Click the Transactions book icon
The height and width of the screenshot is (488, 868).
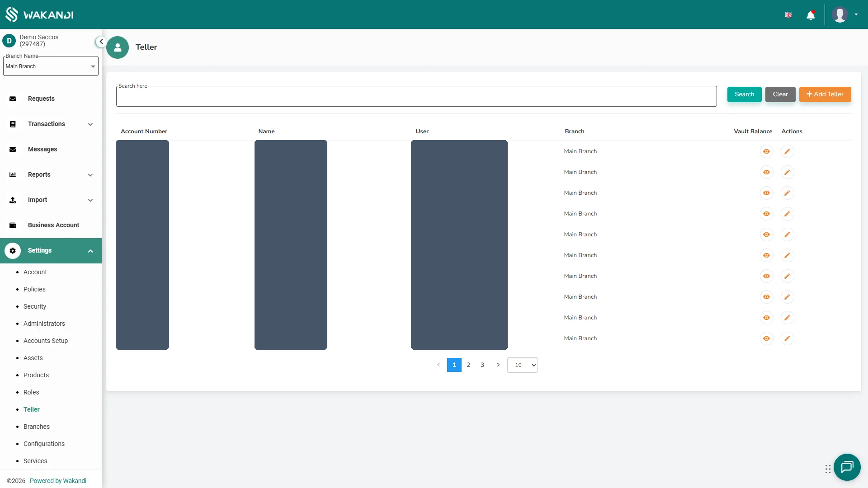13,124
